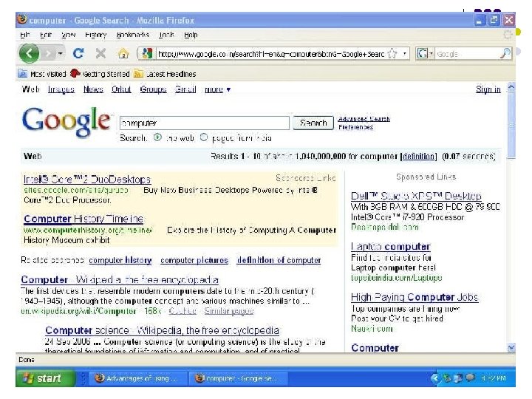Open the Laptop computer sponsored link

coord(391,246)
